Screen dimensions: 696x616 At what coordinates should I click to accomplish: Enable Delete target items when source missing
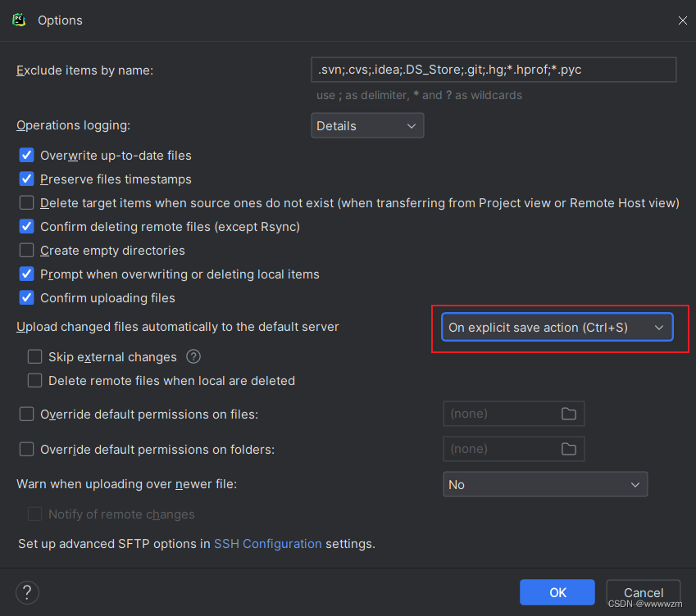(26, 202)
